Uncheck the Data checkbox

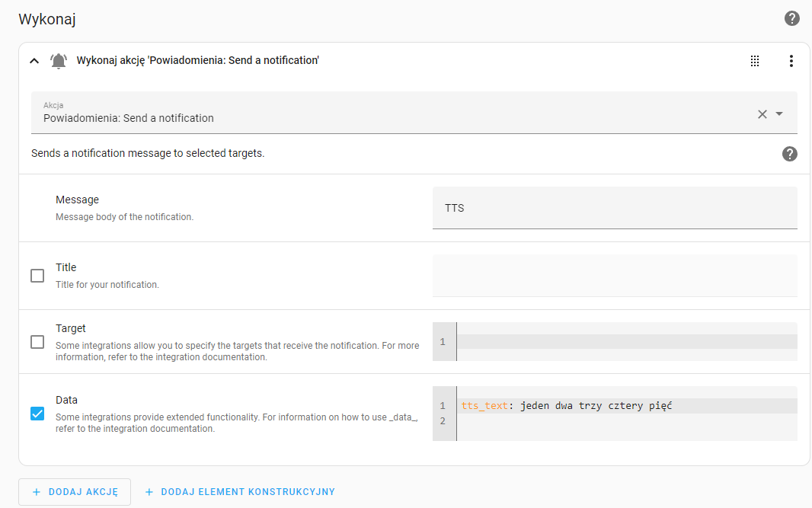(x=37, y=414)
